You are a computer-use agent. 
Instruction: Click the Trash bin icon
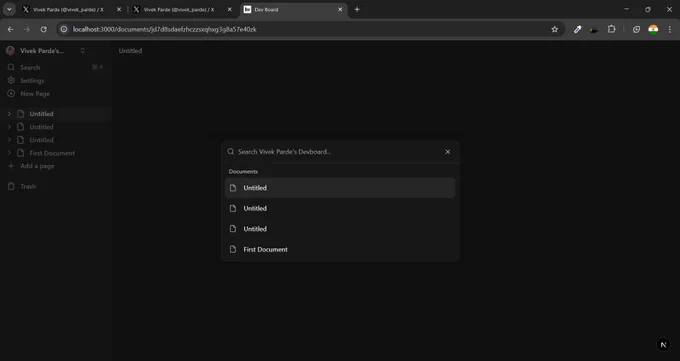tap(11, 187)
